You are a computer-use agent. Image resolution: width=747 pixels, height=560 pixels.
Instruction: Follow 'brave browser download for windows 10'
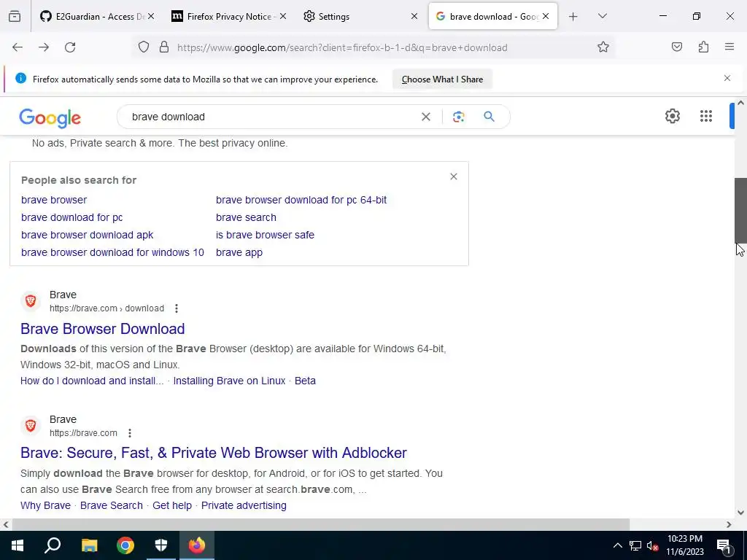pos(112,252)
